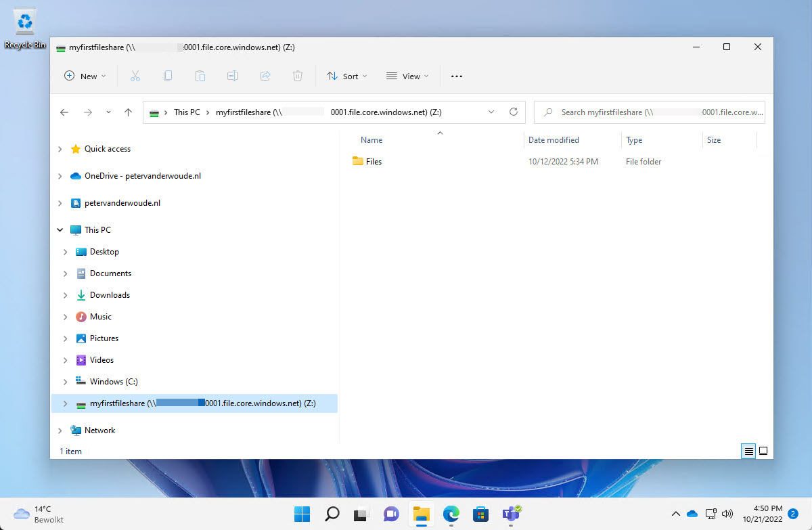Click the Search myfirstfileshare box
This screenshot has width=812, height=530.
(x=650, y=112)
